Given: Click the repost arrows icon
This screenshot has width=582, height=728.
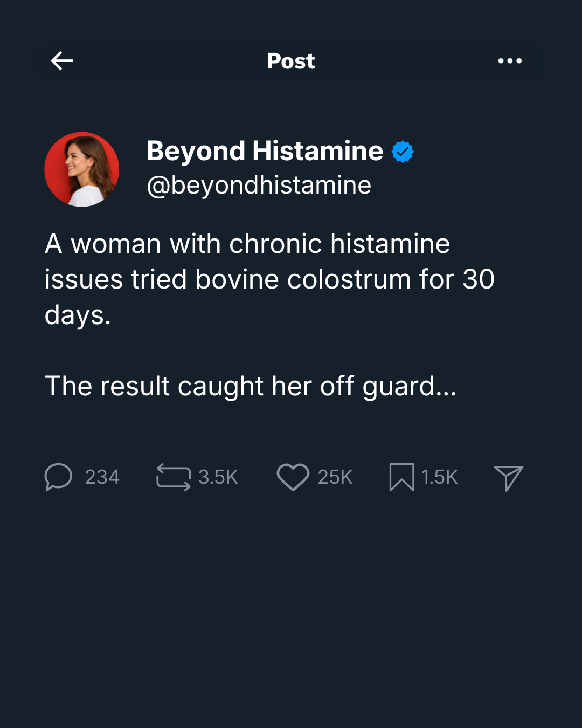Looking at the screenshot, I should [174, 477].
